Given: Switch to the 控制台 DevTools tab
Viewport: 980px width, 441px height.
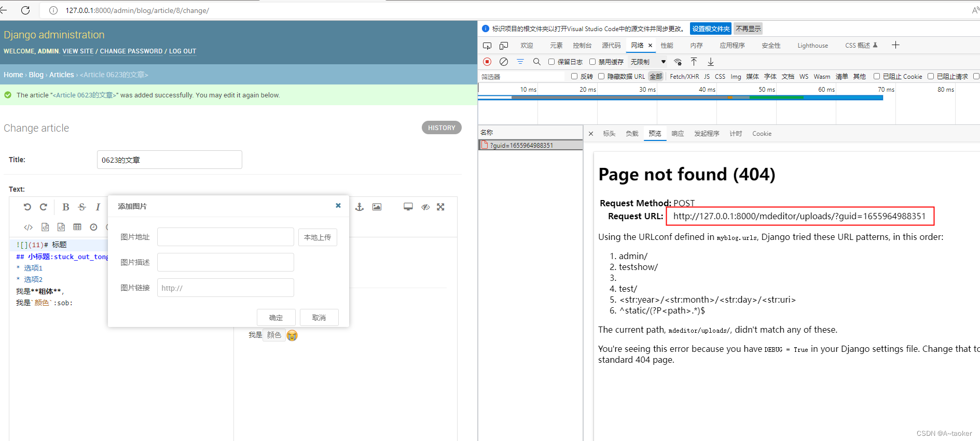Looking at the screenshot, I should [x=582, y=46].
